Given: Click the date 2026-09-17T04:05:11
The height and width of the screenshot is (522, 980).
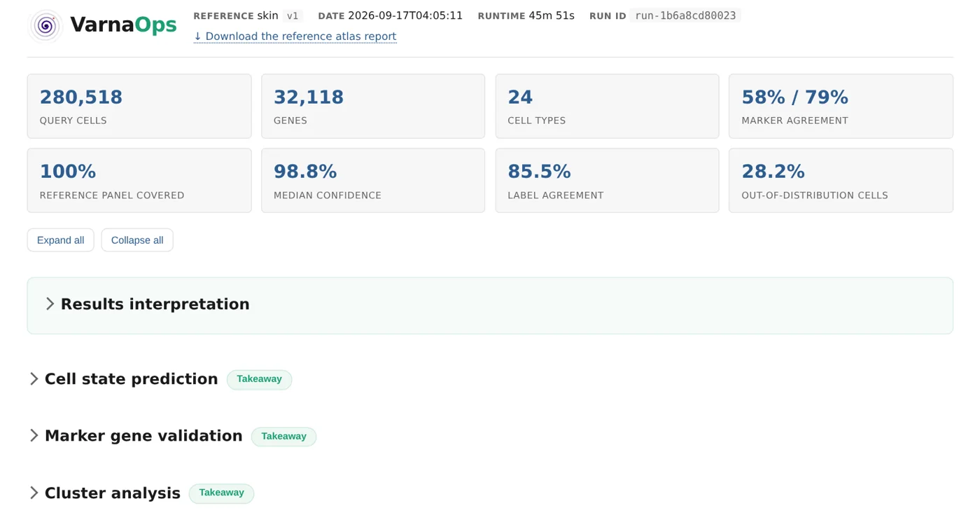Looking at the screenshot, I should click(405, 15).
